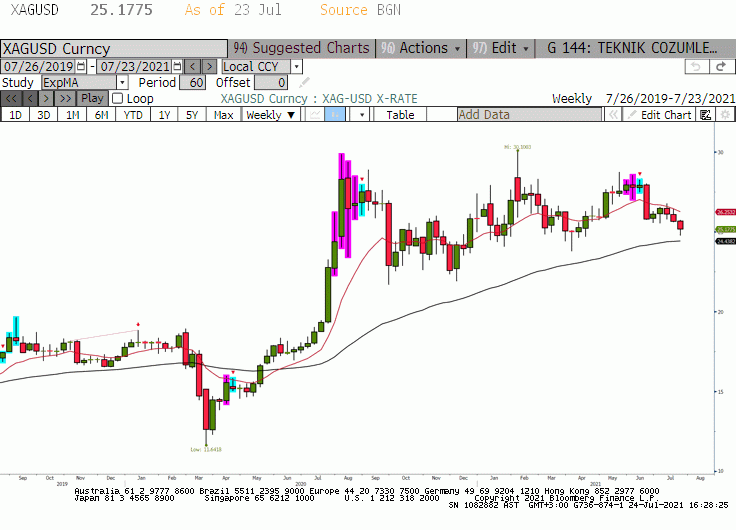
Task: Click the Table button
Action: coord(400,115)
